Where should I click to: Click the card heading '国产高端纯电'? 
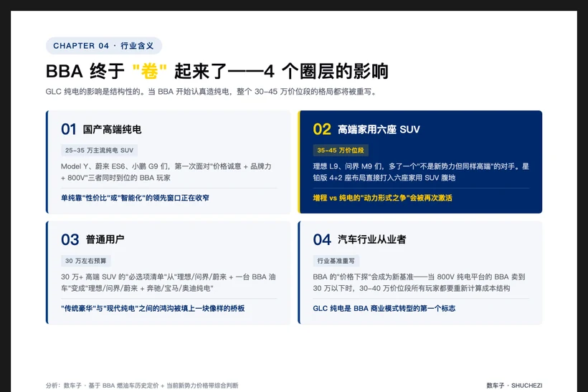click(x=112, y=130)
